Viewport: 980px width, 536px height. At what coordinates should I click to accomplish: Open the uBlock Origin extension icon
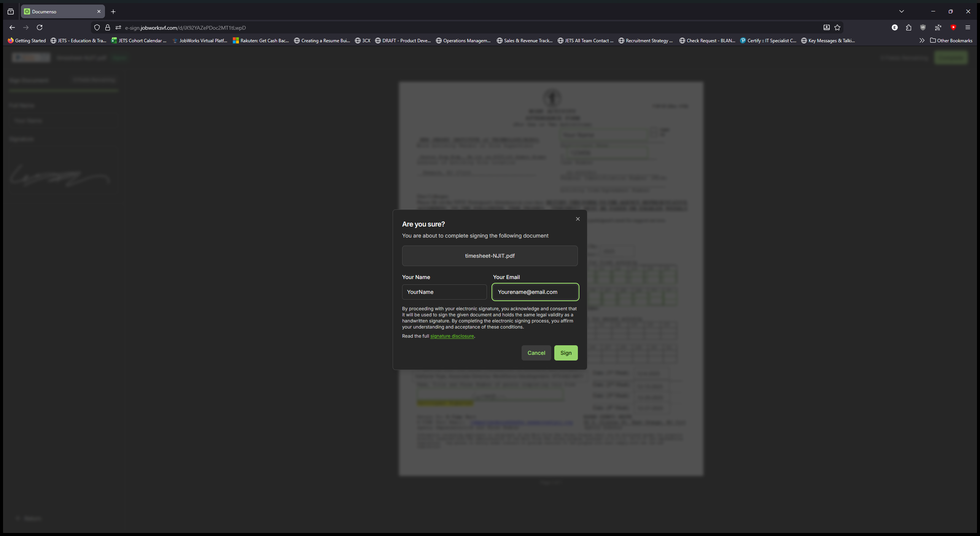(x=923, y=27)
